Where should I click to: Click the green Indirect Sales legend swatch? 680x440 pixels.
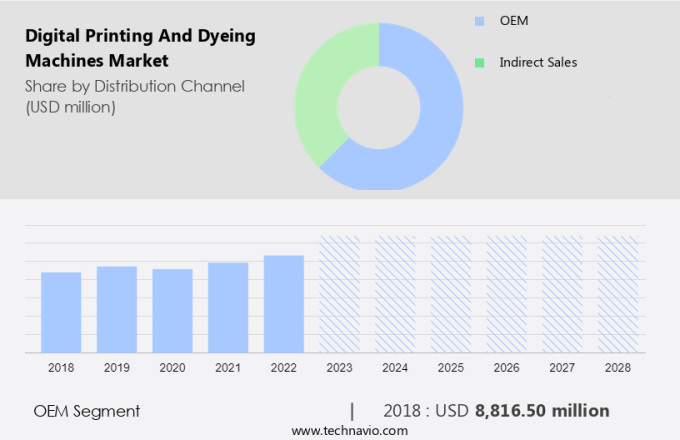[x=479, y=62]
